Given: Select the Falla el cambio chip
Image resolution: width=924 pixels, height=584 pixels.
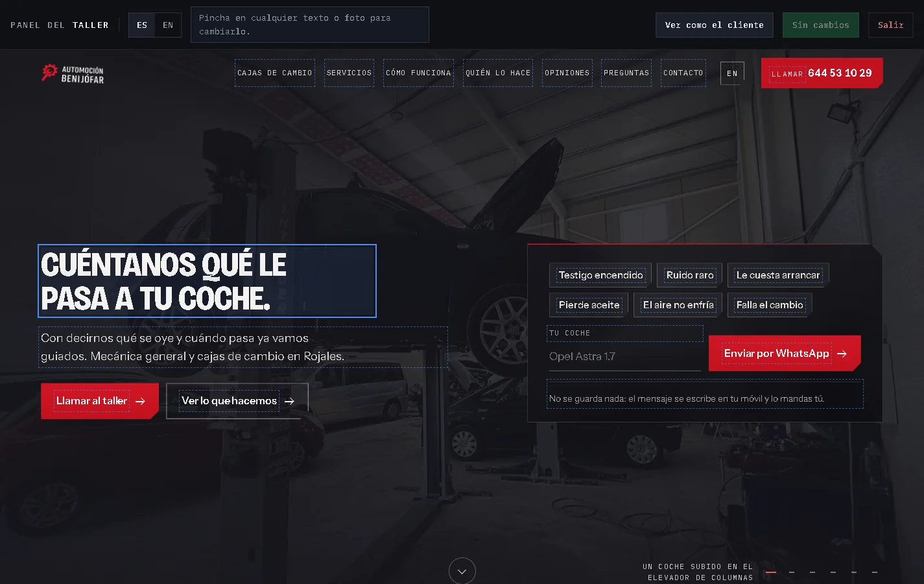Looking at the screenshot, I should [770, 305].
